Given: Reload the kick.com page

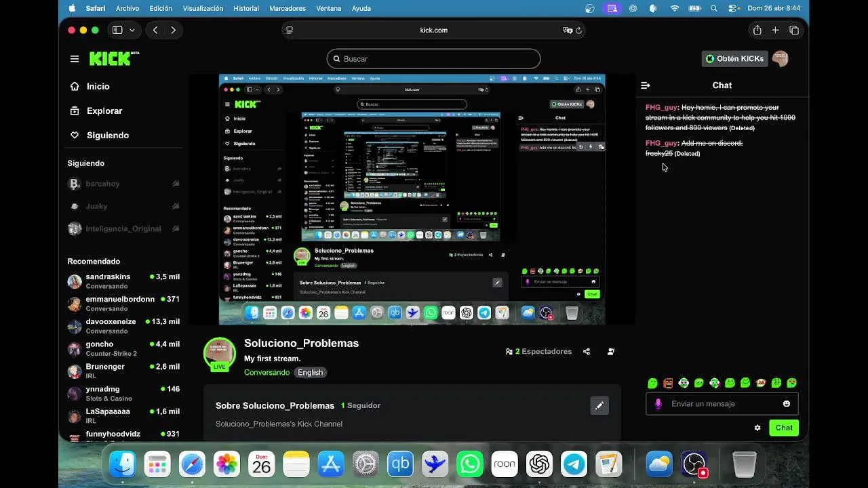Looking at the screenshot, I should pyautogui.click(x=579, y=30).
